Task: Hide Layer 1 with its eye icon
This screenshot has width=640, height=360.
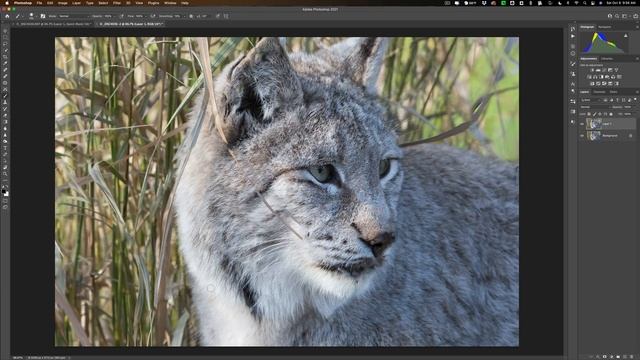Action: pyautogui.click(x=582, y=124)
